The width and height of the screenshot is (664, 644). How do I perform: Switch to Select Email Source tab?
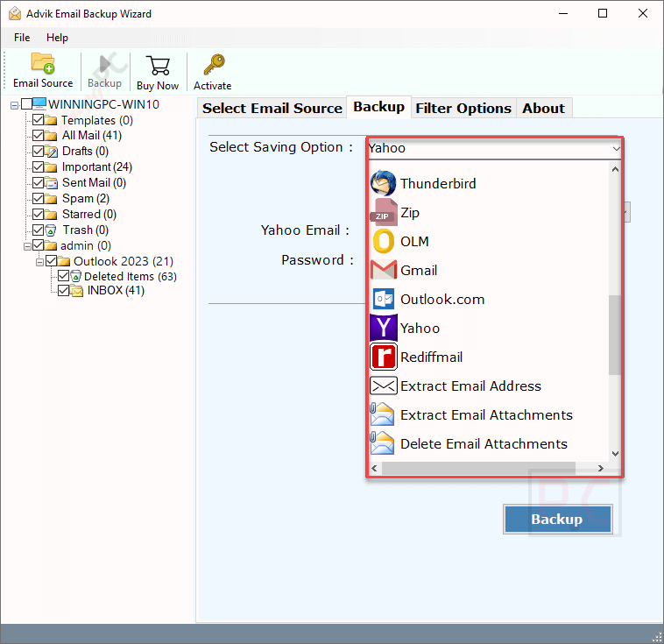point(272,108)
